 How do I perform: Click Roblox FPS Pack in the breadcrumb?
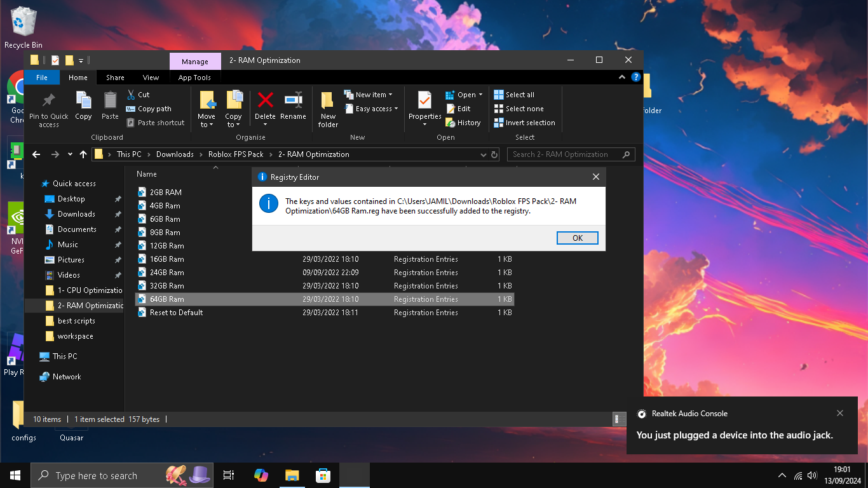pos(236,154)
